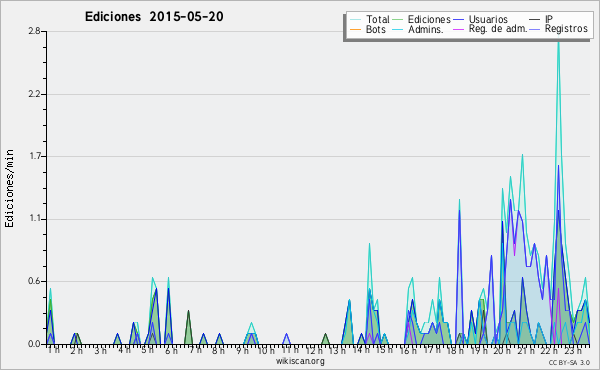Click the Total peak near 1.7 above the 21 h label
Screen dimensions: 600x370
[x=522, y=156]
